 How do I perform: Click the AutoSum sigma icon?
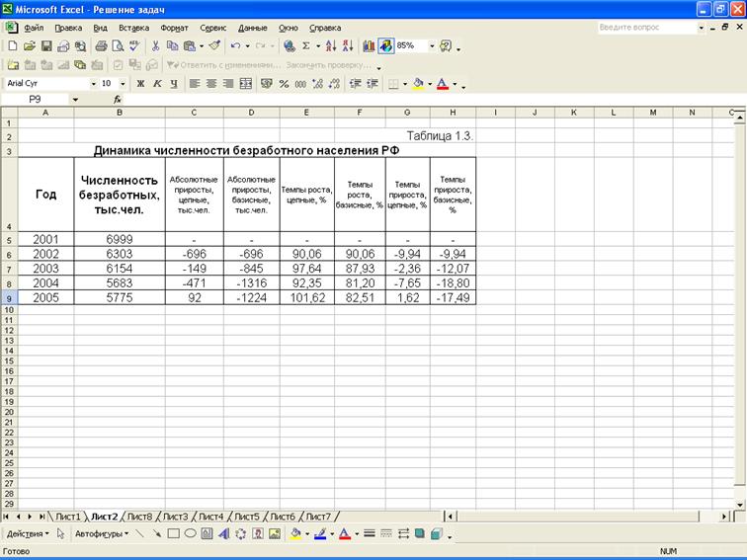point(305,45)
